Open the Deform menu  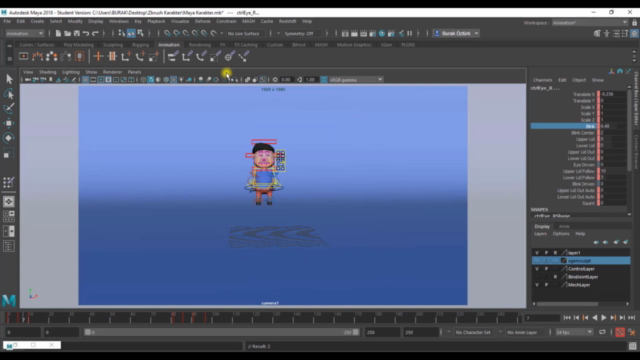[202, 21]
